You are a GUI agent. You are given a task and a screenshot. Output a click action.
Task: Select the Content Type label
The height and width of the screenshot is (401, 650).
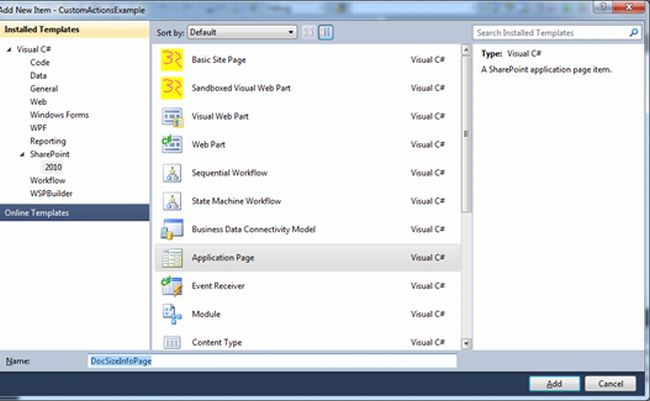click(x=216, y=343)
